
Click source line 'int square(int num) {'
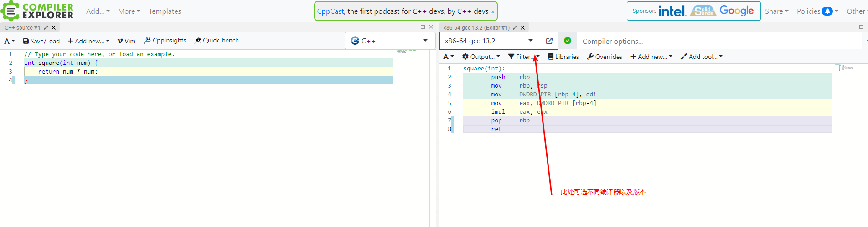click(61, 63)
